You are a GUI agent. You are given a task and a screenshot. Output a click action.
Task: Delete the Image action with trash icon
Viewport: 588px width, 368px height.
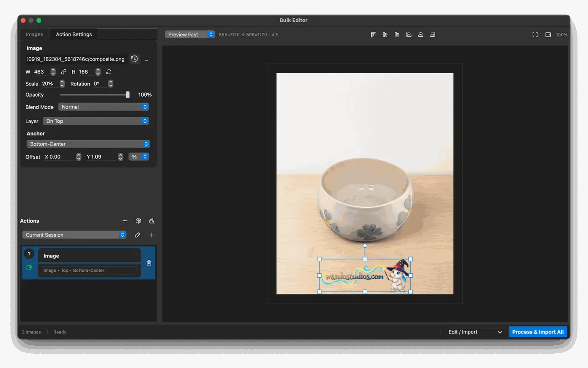point(149,263)
